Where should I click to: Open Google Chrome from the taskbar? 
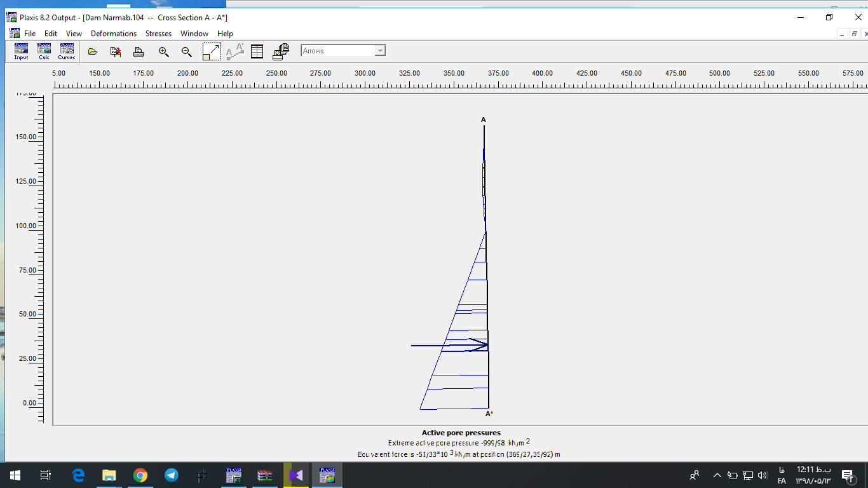tap(140, 475)
